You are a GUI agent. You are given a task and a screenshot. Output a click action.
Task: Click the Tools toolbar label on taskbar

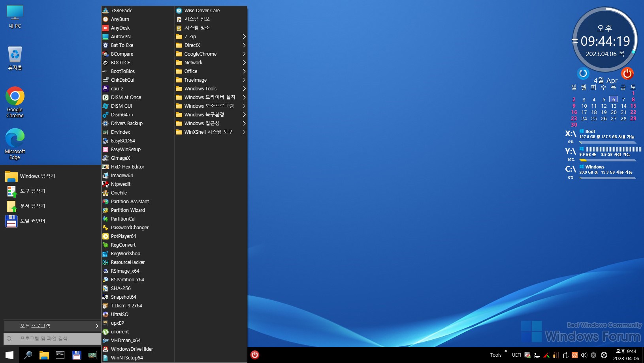click(496, 355)
